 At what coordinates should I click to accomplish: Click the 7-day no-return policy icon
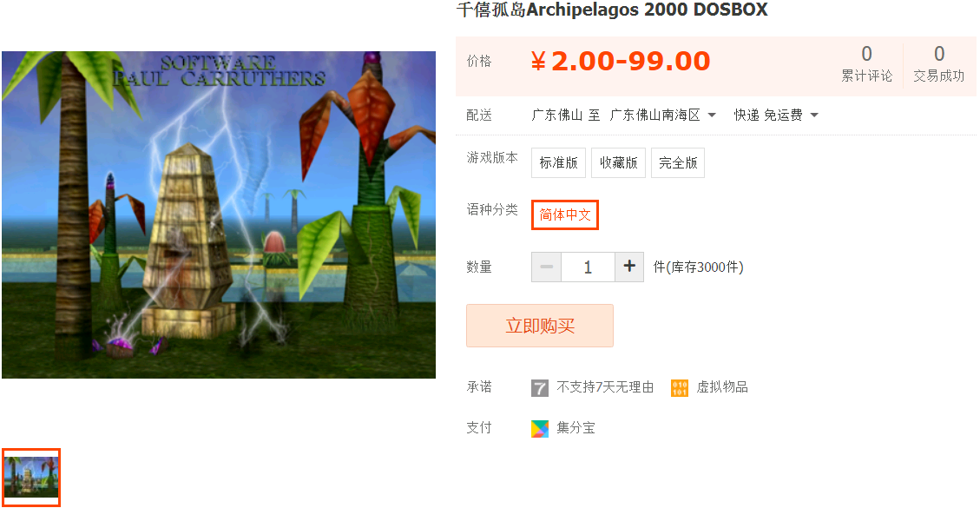[x=539, y=388]
